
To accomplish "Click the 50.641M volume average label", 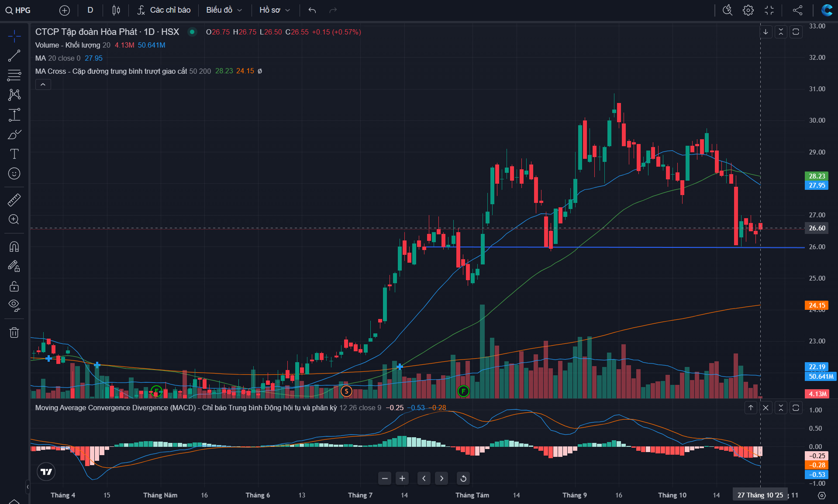I will tap(821, 377).
